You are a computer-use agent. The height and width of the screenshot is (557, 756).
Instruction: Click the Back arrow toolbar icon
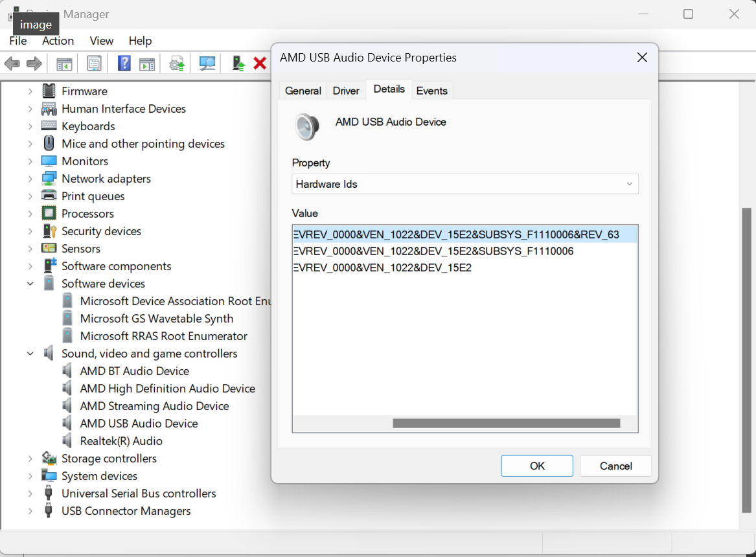[12, 63]
